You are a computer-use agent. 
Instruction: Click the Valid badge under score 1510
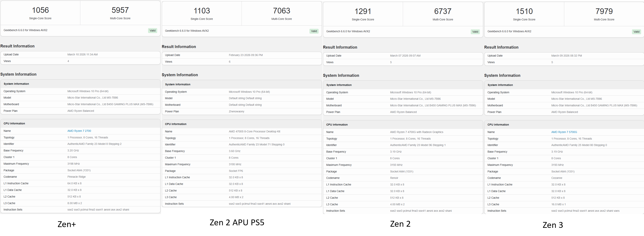coord(636,31)
